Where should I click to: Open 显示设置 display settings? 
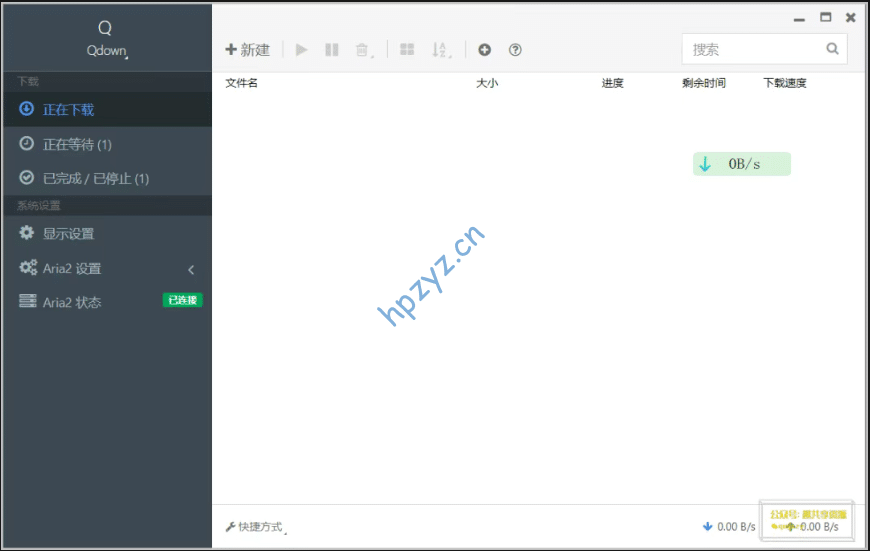click(68, 234)
